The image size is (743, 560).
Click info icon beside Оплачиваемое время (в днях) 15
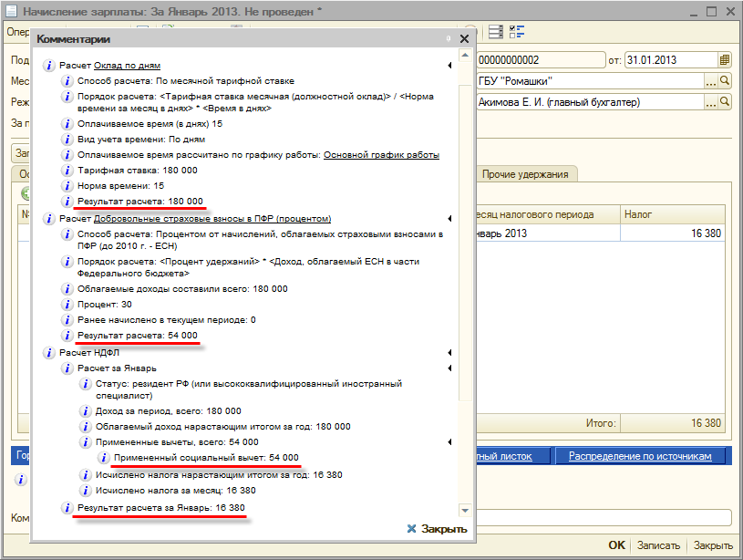(x=67, y=124)
